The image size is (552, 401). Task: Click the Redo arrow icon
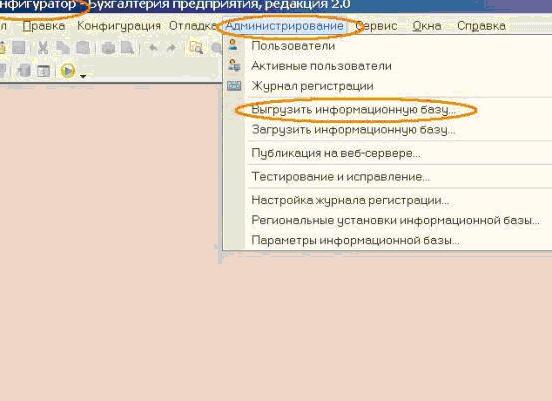click(x=171, y=48)
